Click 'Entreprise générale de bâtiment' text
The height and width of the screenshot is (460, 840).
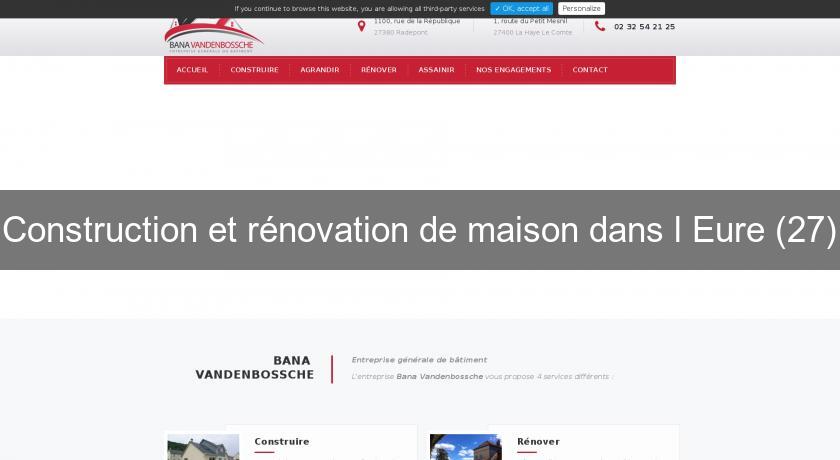pos(419,360)
